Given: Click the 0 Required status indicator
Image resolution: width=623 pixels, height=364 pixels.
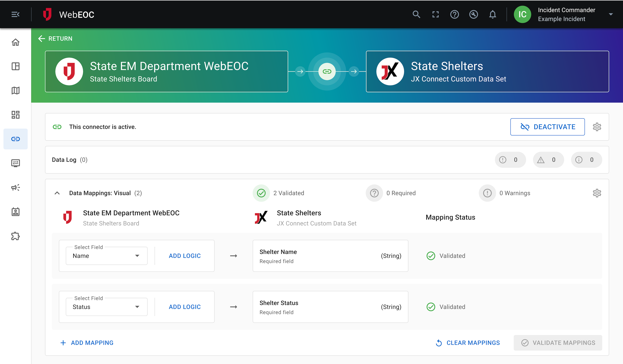Looking at the screenshot, I should [x=391, y=193].
